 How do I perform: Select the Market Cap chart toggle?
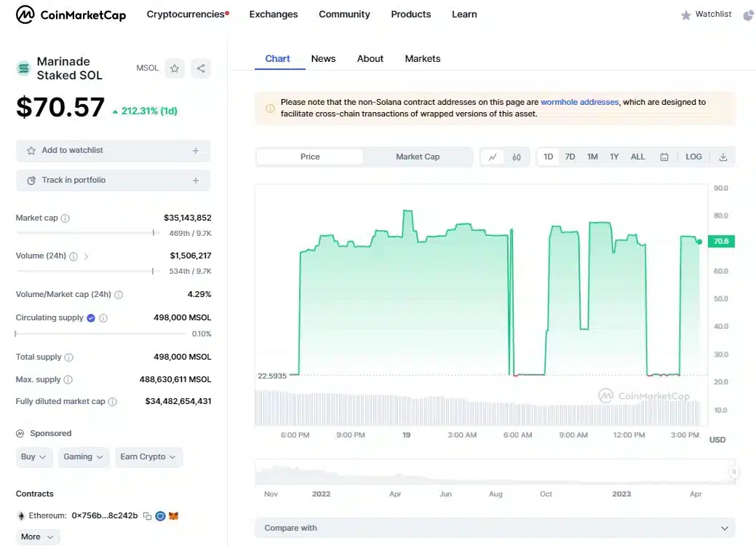click(418, 157)
